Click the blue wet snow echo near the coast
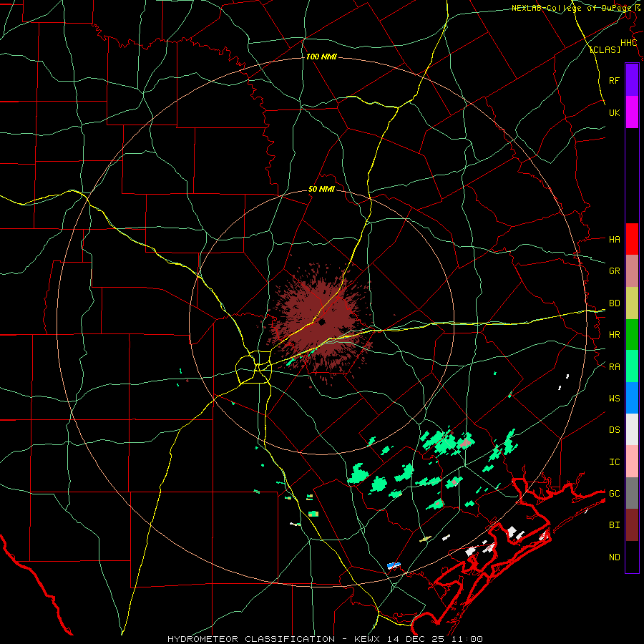Viewport: 644px width, 644px height. coord(394,565)
